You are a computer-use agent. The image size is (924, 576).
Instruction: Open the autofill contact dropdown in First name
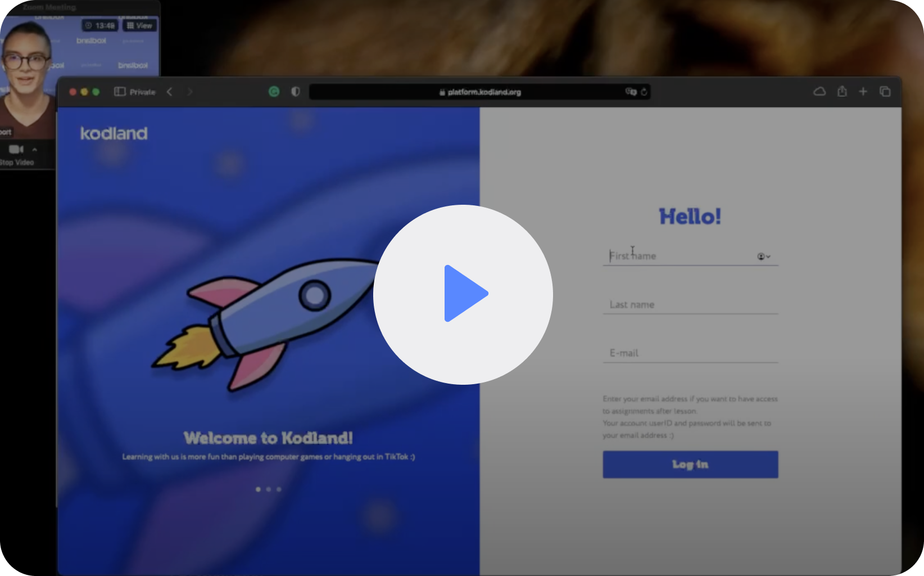763,256
